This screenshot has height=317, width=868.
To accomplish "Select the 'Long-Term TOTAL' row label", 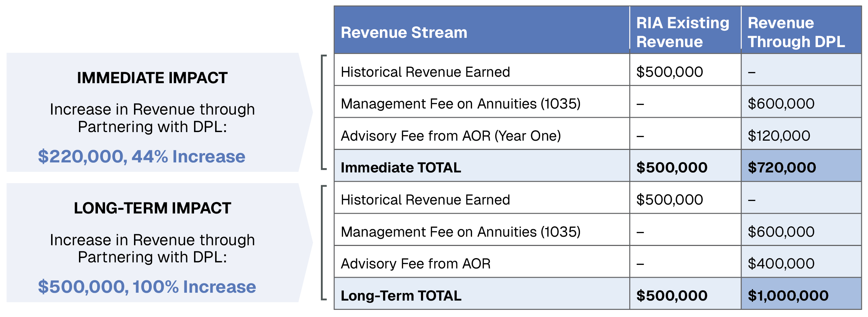I will [401, 296].
